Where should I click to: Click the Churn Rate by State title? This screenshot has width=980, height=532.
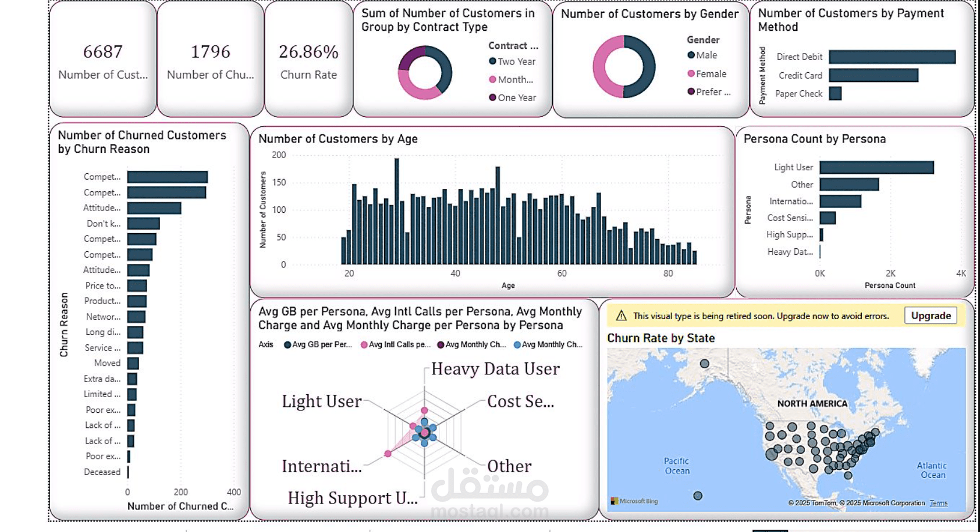pyautogui.click(x=661, y=338)
